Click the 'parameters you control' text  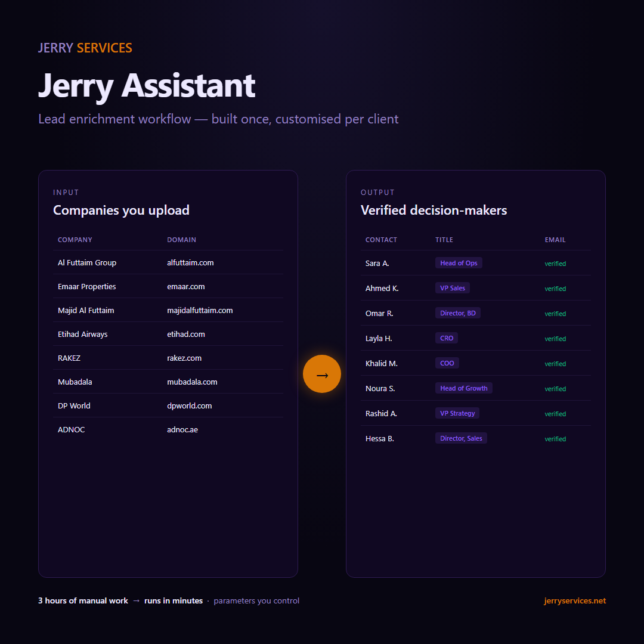pyautogui.click(x=256, y=600)
